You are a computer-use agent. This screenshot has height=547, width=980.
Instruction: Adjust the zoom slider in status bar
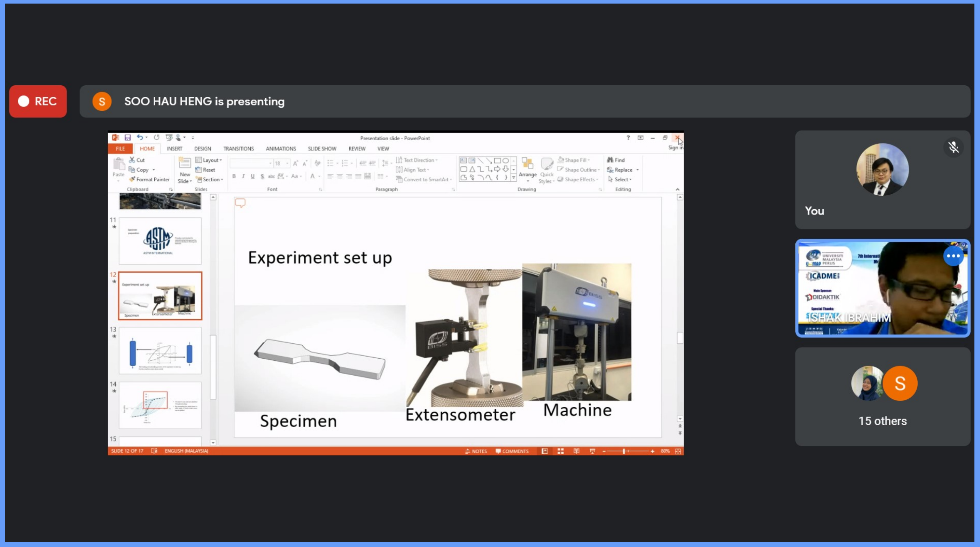click(624, 451)
